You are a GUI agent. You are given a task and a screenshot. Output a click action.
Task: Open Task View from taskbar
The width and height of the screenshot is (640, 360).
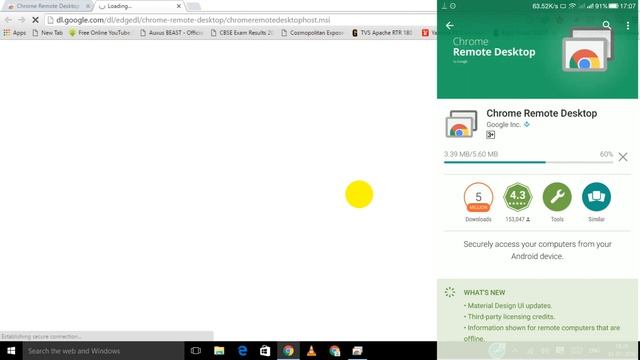pos(196,351)
